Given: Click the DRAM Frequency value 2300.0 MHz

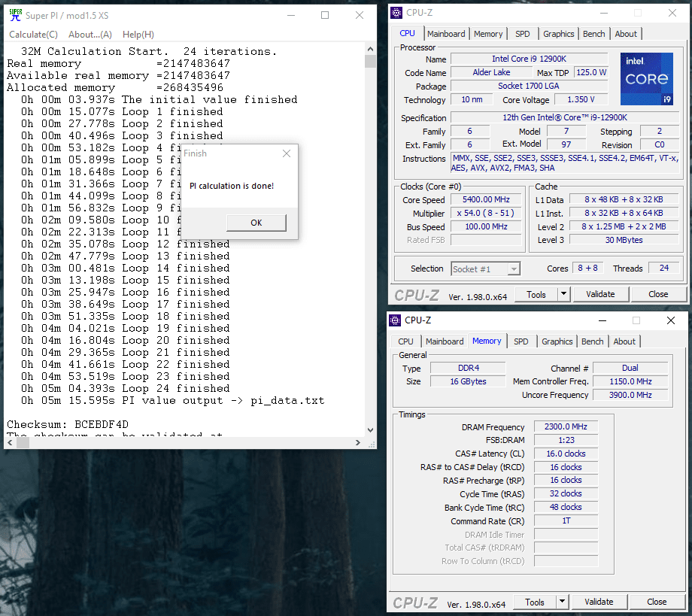Looking at the screenshot, I should [566, 426].
